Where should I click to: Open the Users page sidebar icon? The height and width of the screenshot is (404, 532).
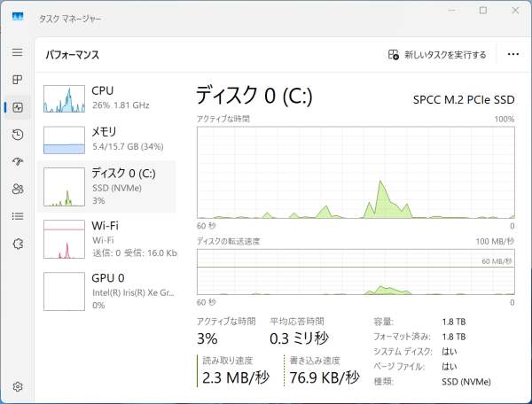point(17,189)
